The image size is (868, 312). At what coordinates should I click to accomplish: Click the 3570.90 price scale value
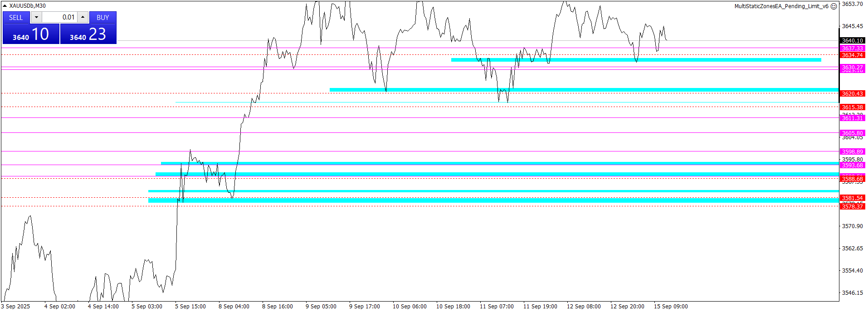(853, 226)
